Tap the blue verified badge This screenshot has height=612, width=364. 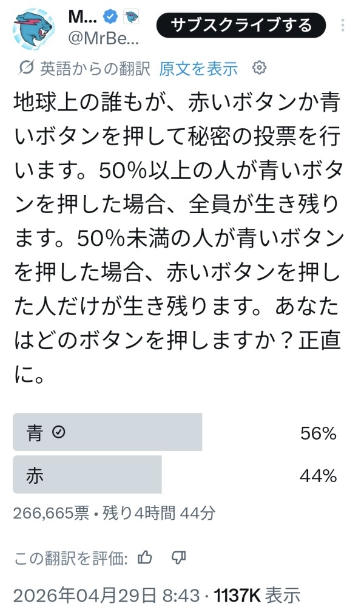(x=110, y=15)
